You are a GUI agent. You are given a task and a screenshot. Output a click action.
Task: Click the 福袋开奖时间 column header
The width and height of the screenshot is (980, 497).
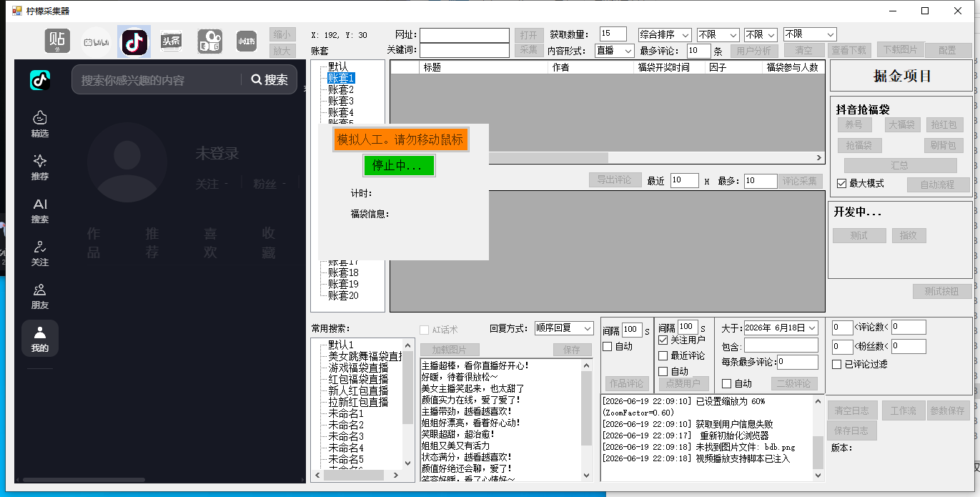(x=670, y=67)
